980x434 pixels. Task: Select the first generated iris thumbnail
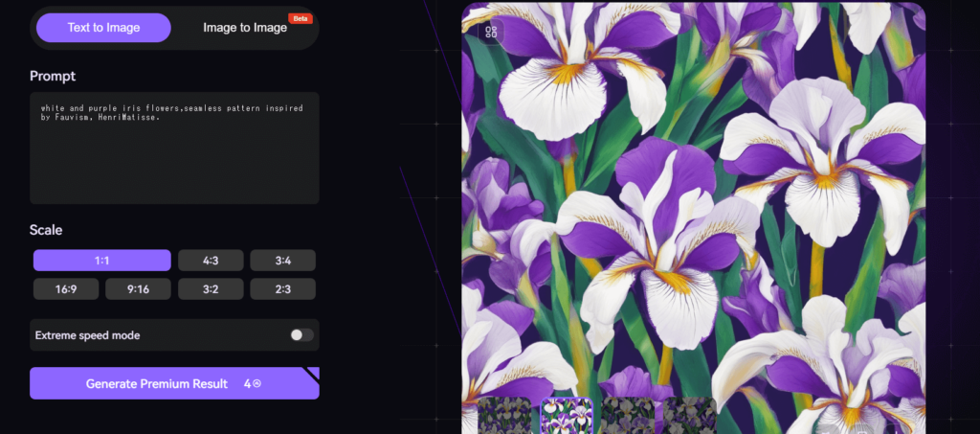[x=504, y=416]
